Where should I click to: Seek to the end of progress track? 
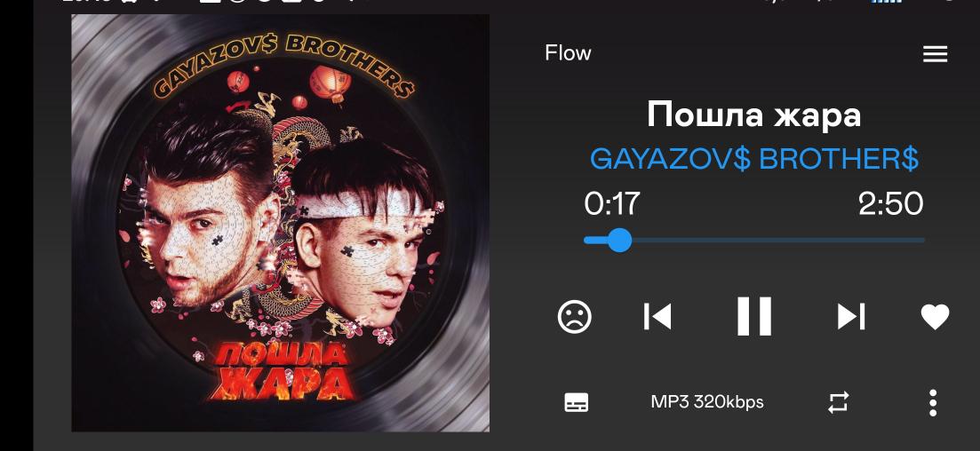(x=923, y=240)
